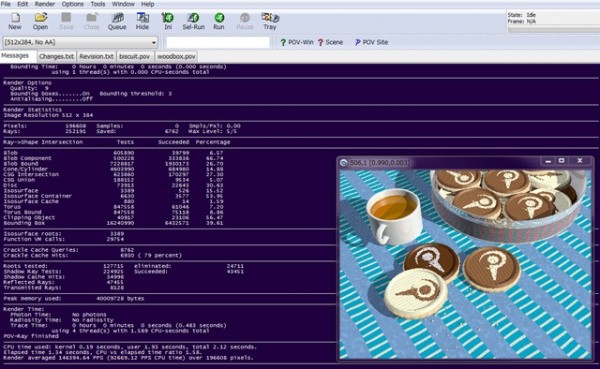Start rendering with the Run icon
The width and height of the screenshot is (600, 369).
(x=219, y=21)
